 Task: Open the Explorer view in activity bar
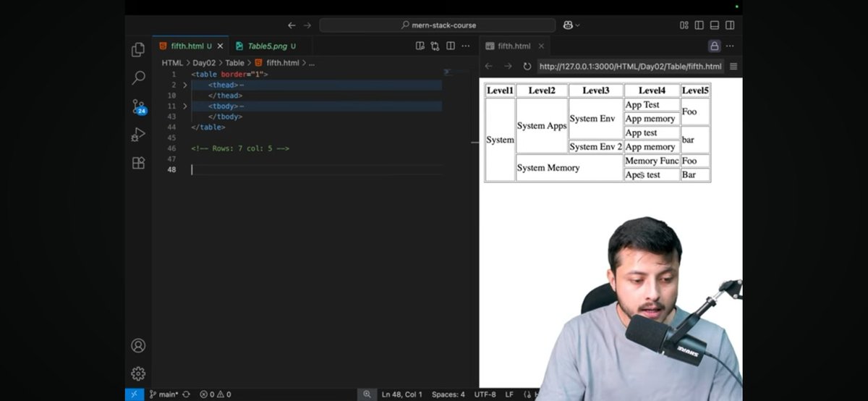(138, 49)
